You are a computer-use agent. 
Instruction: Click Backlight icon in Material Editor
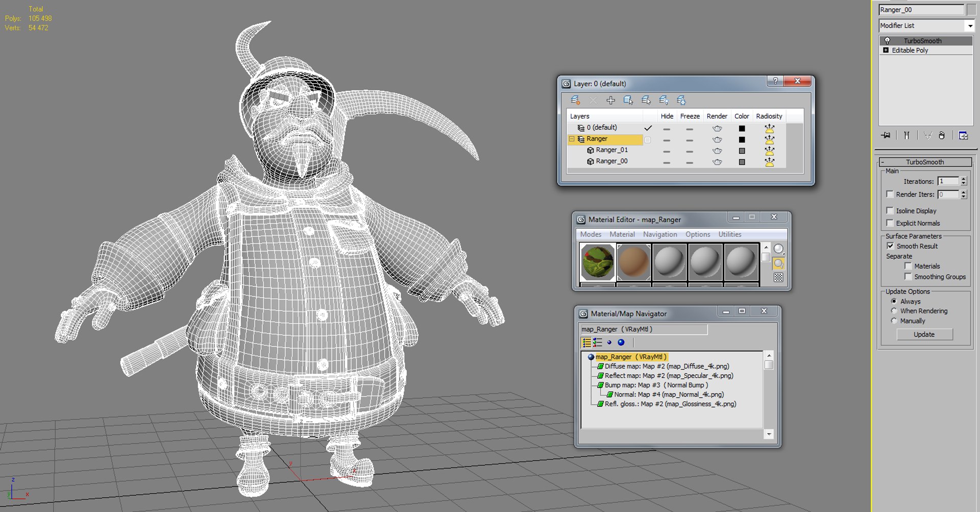pyautogui.click(x=778, y=263)
